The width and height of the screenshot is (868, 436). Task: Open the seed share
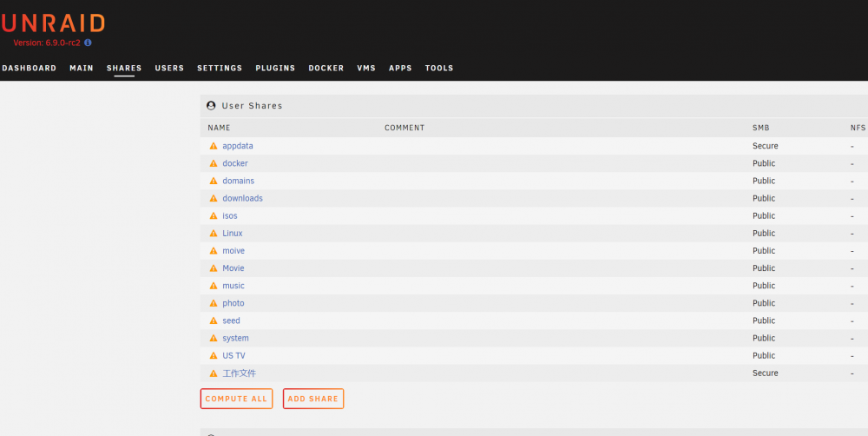[x=232, y=320]
